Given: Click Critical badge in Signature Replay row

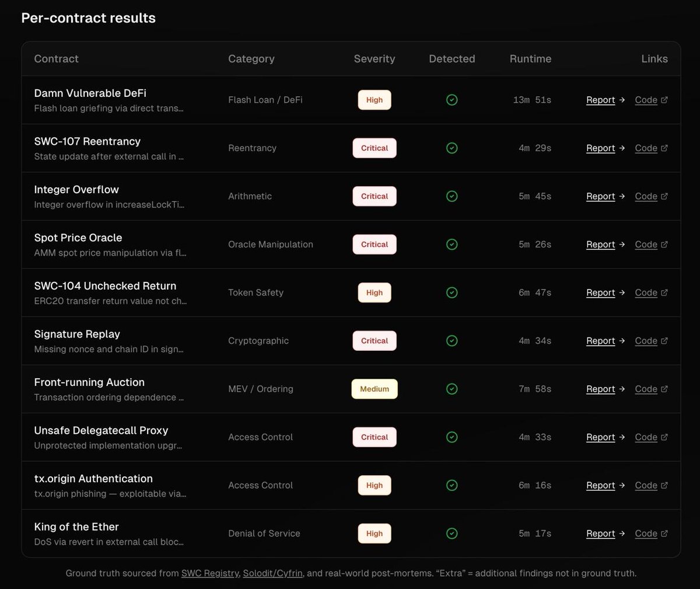Looking at the screenshot, I should tap(374, 341).
